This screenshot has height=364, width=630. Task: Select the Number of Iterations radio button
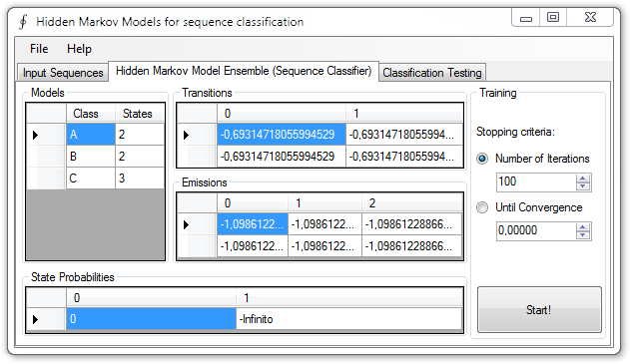point(482,159)
